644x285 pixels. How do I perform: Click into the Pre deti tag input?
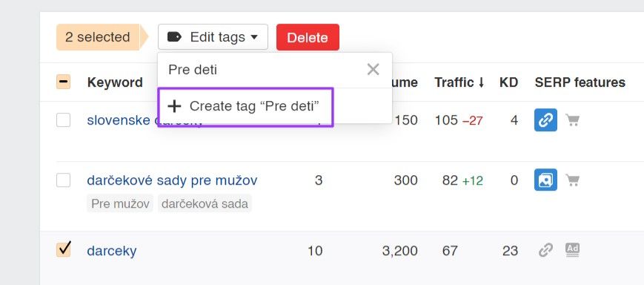[x=263, y=70]
